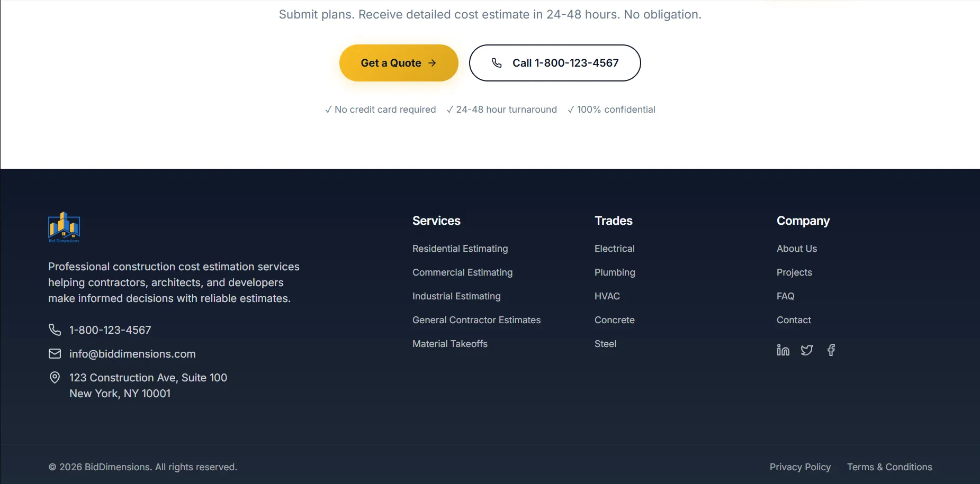Screen dimensions: 980x484
Task: Go to the Concrete trade page
Action: [x=614, y=320]
